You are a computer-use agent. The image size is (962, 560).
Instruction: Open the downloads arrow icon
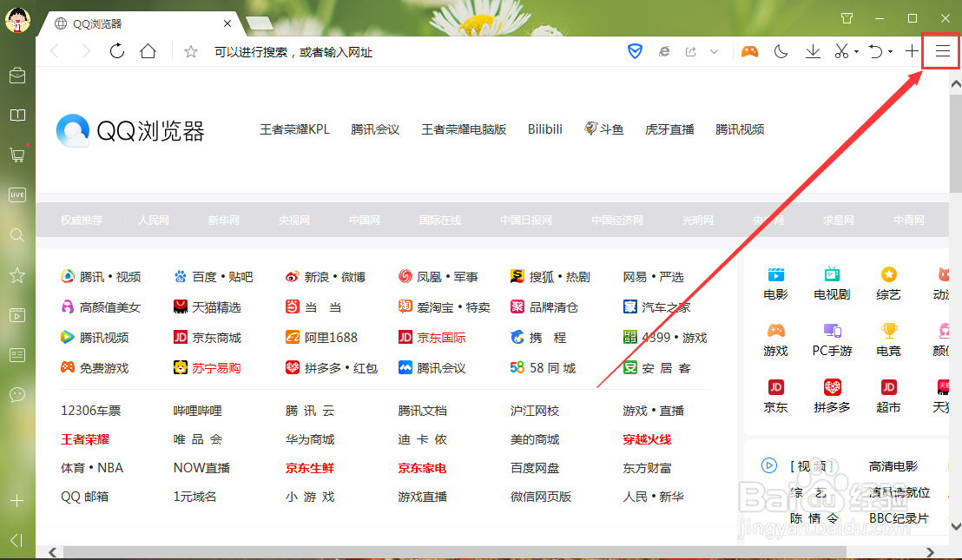[813, 51]
